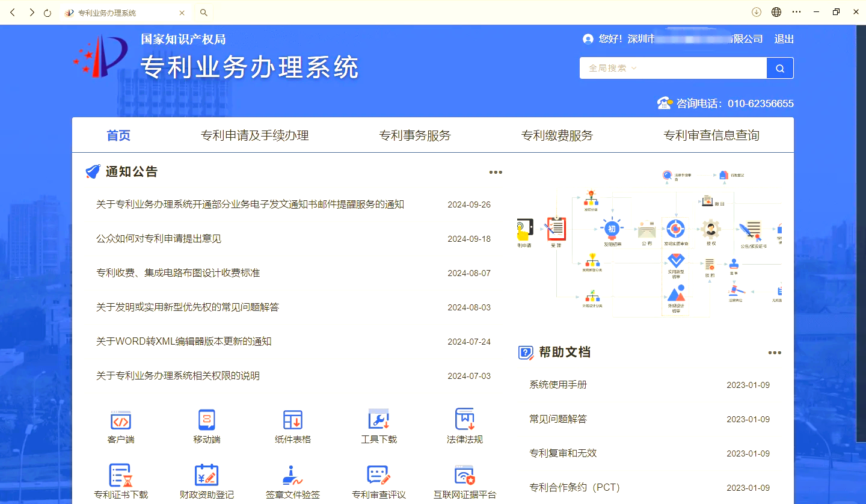Open the 专利缴费服务 menu

pos(557,135)
